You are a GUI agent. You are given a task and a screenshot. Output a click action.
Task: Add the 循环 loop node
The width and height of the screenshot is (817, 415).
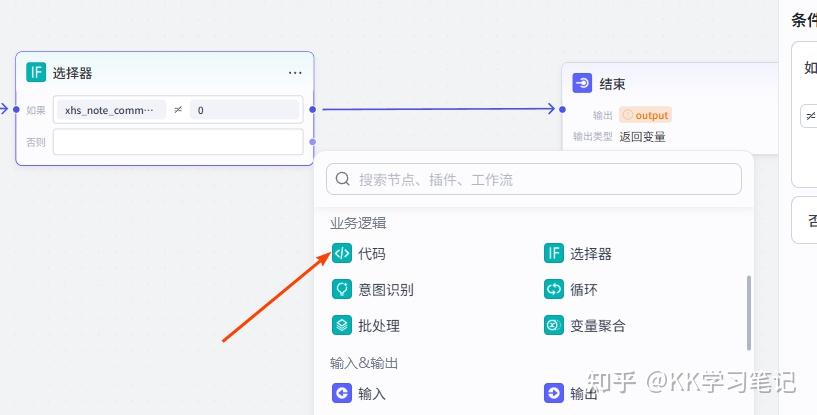(x=571, y=289)
